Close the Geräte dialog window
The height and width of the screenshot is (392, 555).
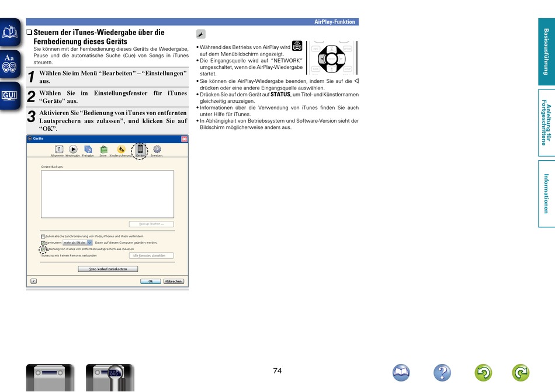click(x=184, y=139)
